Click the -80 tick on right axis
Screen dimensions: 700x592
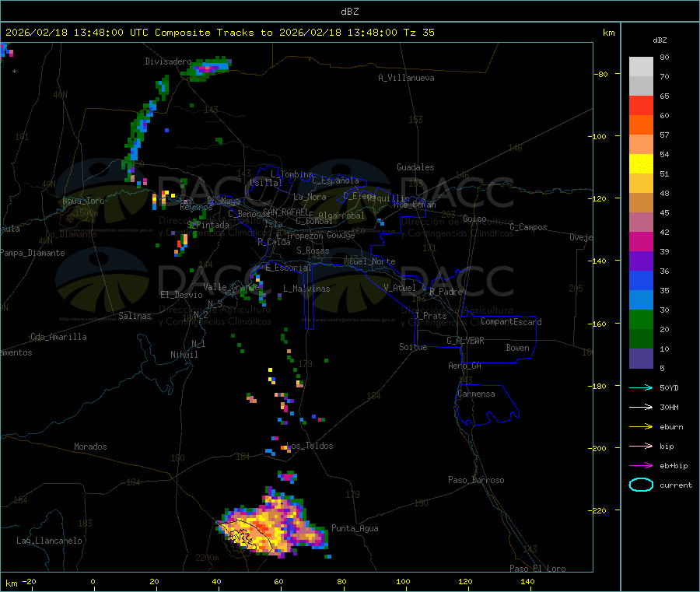pyautogui.click(x=601, y=74)
